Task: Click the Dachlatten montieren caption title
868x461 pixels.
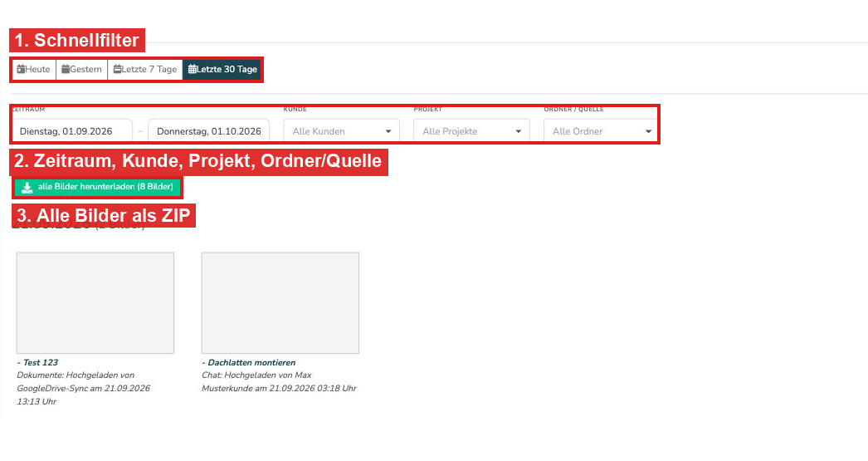Action: 249,362
